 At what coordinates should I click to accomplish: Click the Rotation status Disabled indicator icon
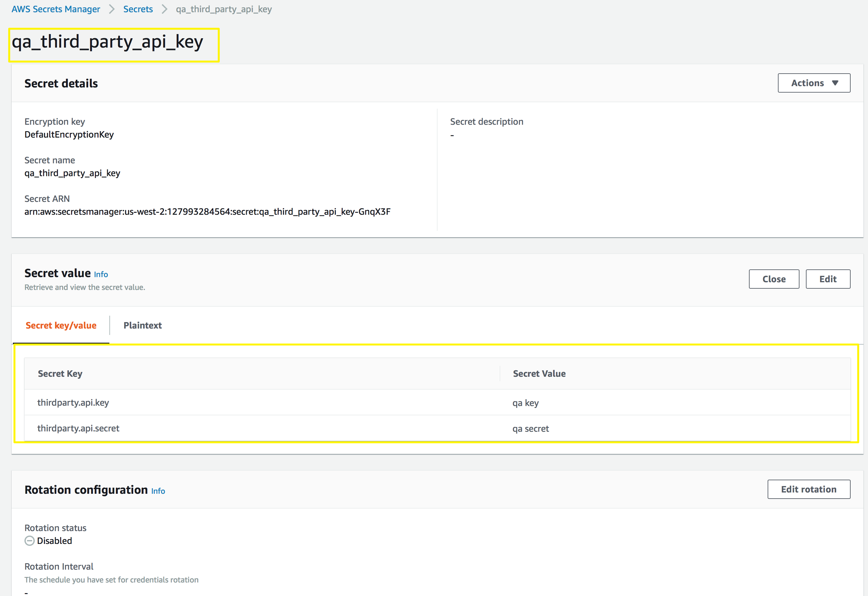(29, 540)
